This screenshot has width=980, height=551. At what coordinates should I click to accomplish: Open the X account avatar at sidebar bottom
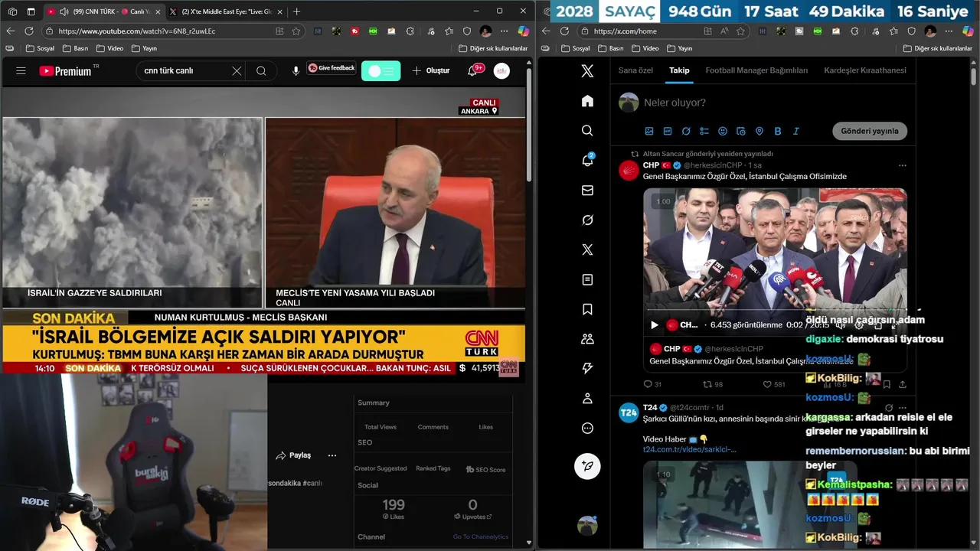click(x=587, y=525)
